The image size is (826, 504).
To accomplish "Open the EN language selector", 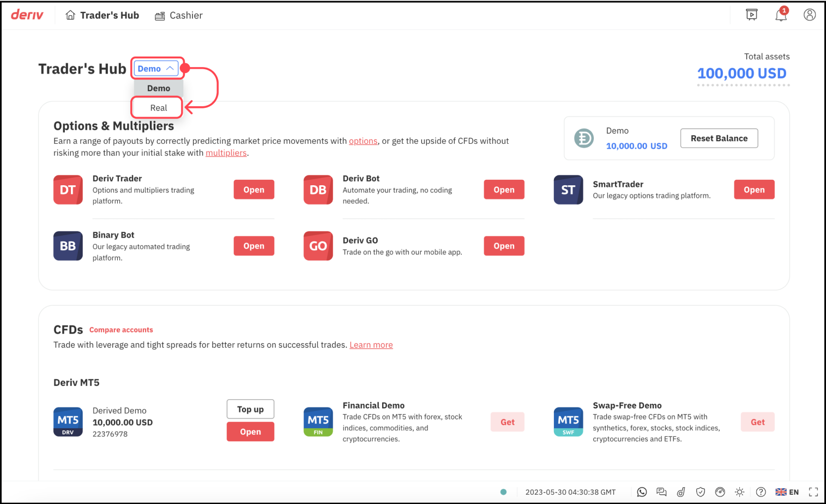I will pos(787,492).
